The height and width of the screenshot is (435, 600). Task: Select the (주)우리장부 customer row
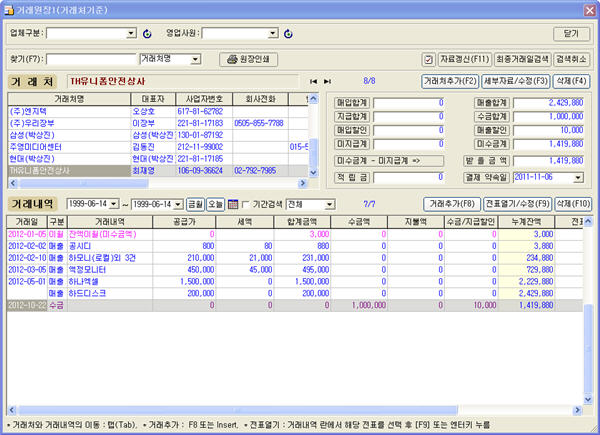pyautogui.click(x=158, y=123)
